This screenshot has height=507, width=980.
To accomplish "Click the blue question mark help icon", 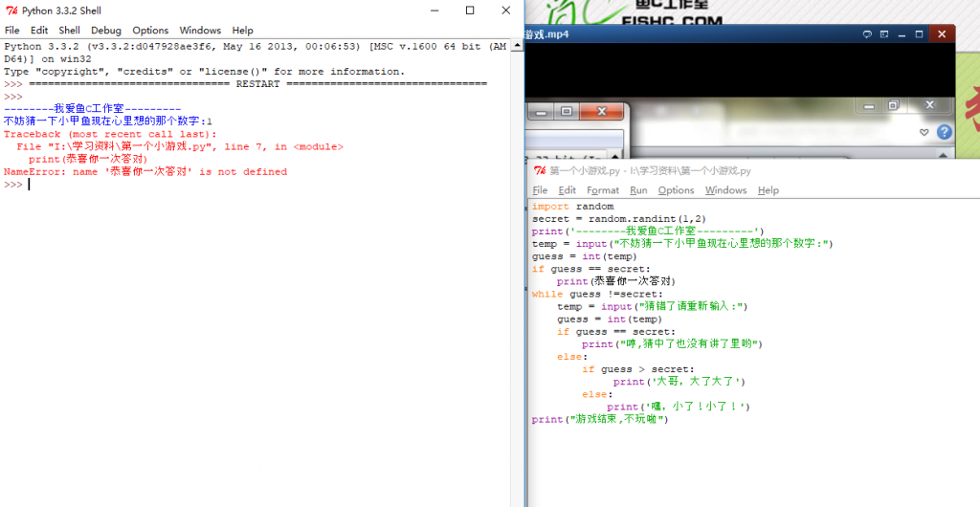I will coord(944,132).
